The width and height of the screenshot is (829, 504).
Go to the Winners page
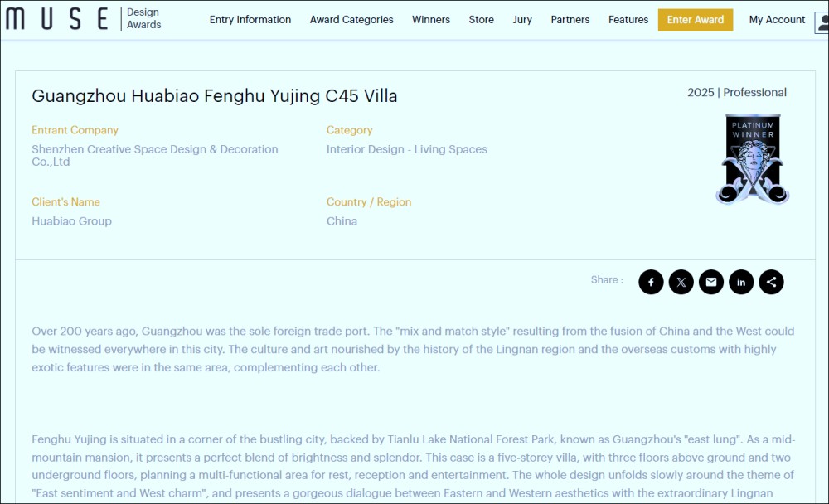tap(431, 20)
